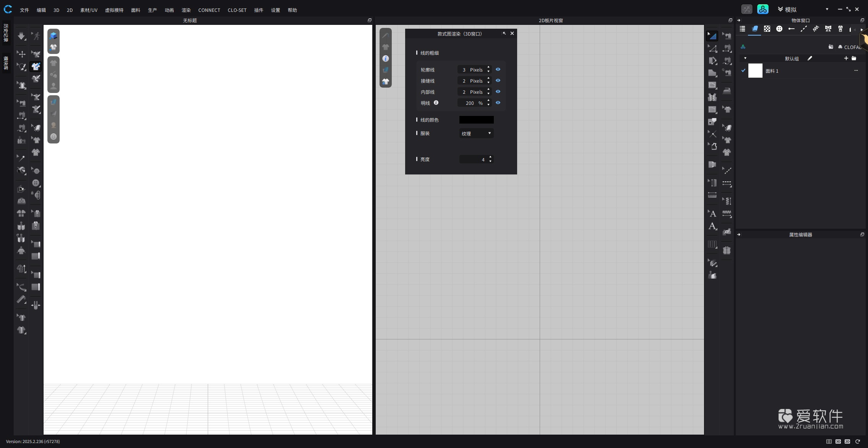Click the globe icon in the 3D view toolbar
This screenshot has height=448, width=868.
(x=54, y=137)
